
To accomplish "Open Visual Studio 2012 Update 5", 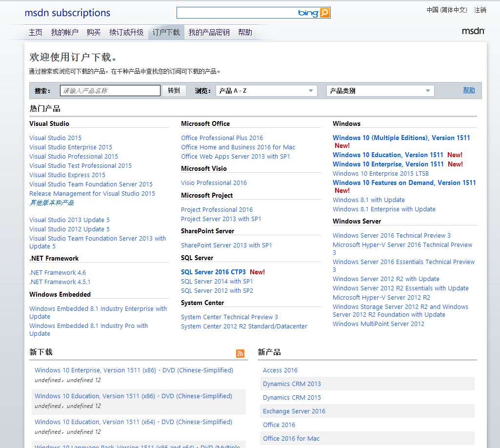I will click(70, 229).
